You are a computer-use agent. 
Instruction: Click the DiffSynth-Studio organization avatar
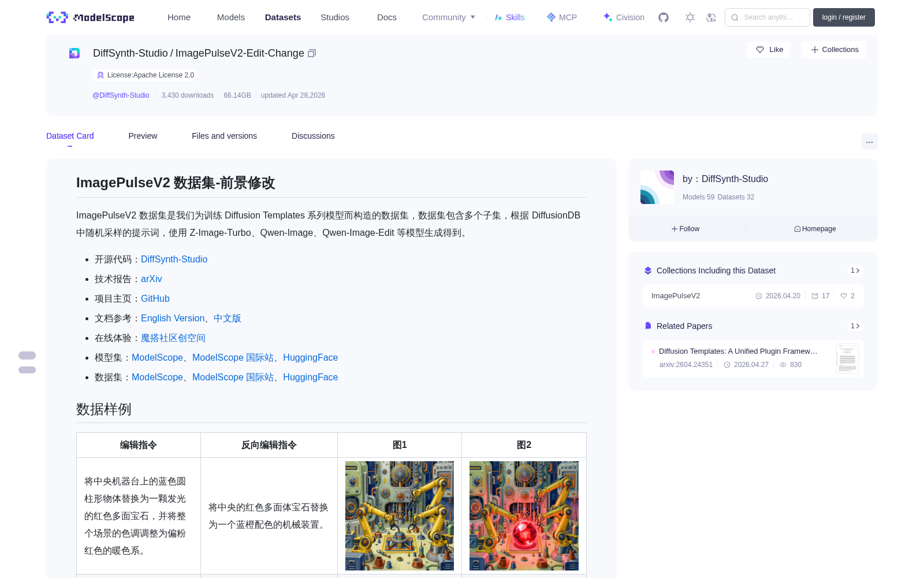pyautogui.click(x=657, y=187)
